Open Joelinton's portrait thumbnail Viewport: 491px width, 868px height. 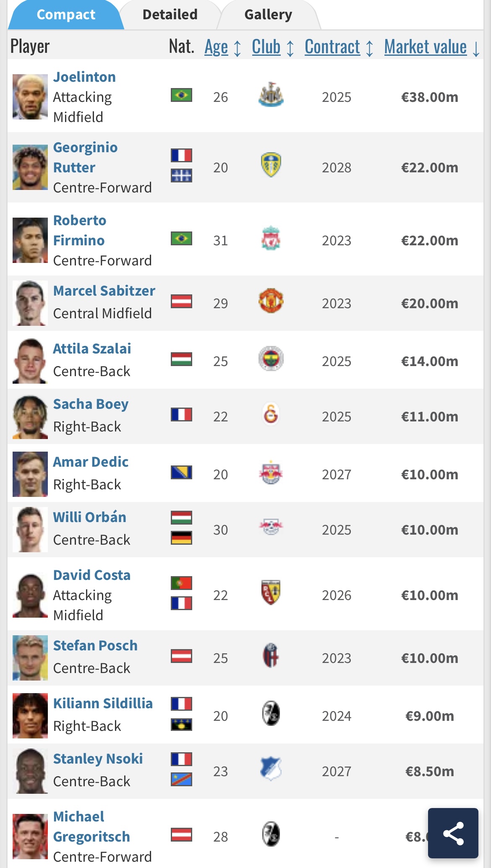(30, 97)
